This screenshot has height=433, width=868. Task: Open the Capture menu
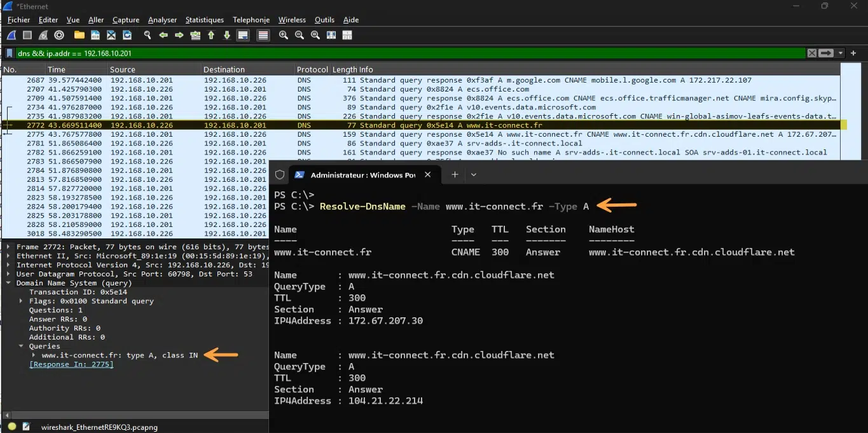tap(126, 20)
